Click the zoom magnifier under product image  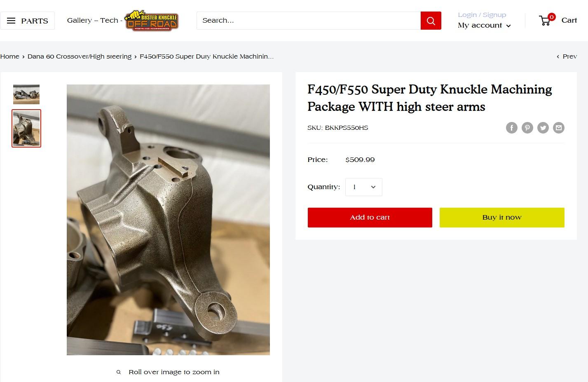pyautogui.click(x=119, y=372)
